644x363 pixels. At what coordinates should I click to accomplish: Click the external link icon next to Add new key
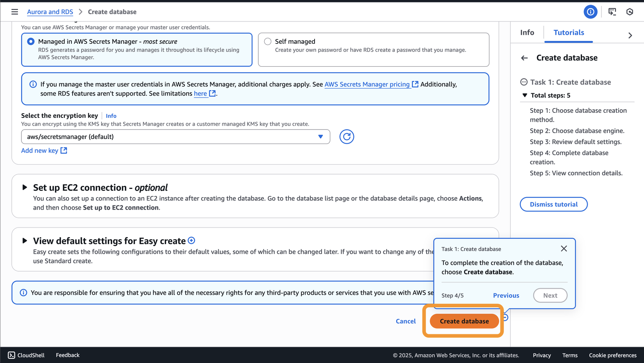pyautogui.click(x=64, y=150)
